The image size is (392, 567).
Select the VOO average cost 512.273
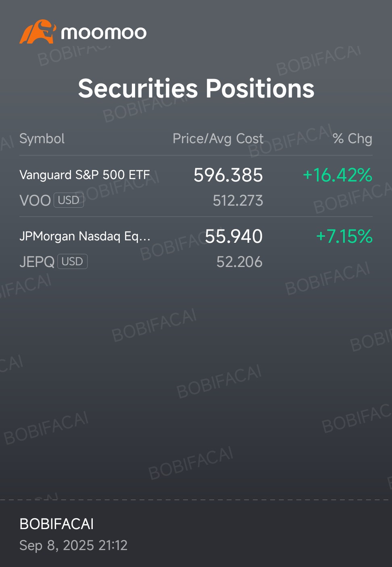click(x=238, y=200)
